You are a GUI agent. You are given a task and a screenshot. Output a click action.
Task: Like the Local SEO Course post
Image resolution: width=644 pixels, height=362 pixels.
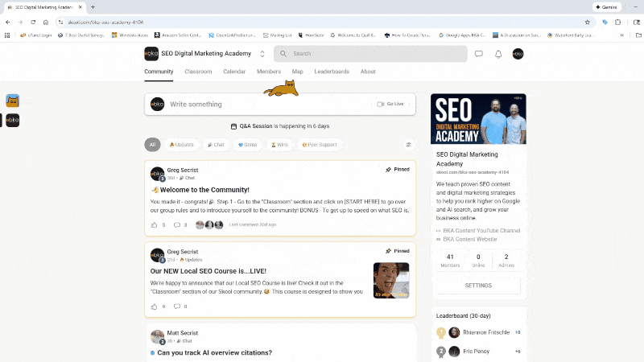(154, 306)
